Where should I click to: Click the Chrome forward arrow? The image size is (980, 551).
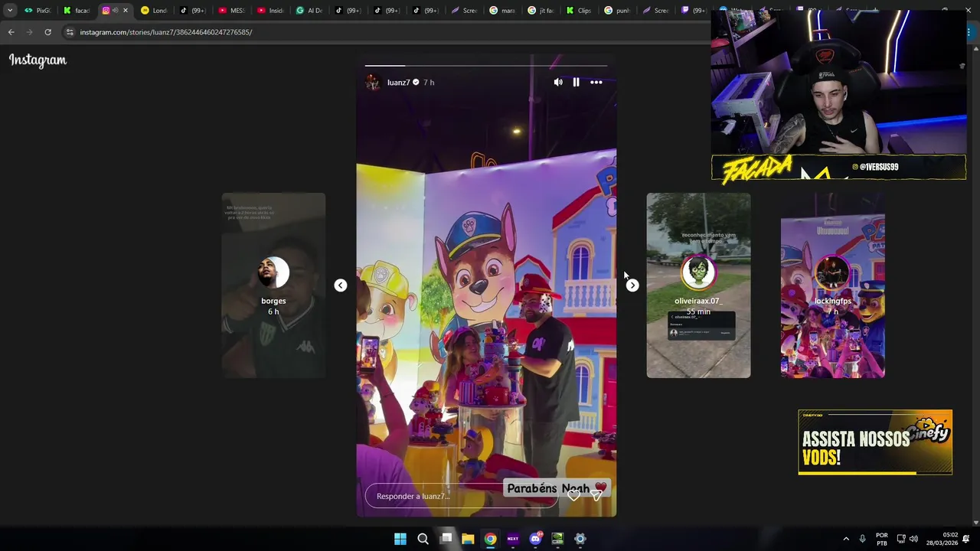(29, 32)
